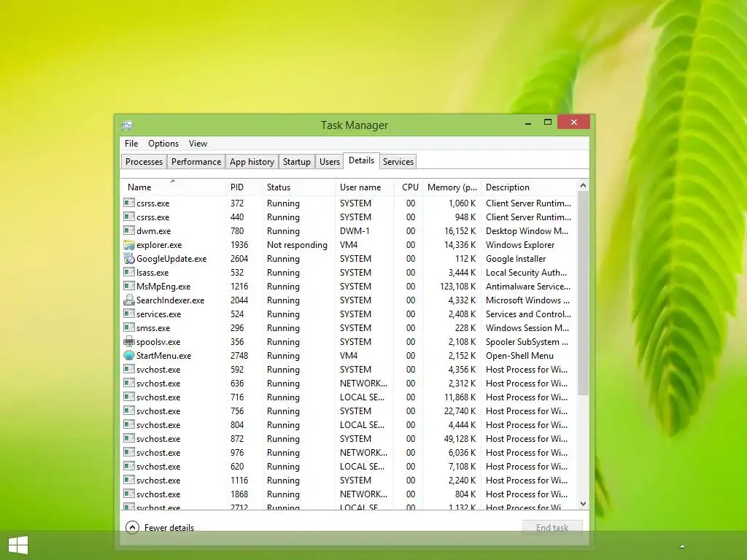Select the 'Not responding' status cell

click(297, 245)
